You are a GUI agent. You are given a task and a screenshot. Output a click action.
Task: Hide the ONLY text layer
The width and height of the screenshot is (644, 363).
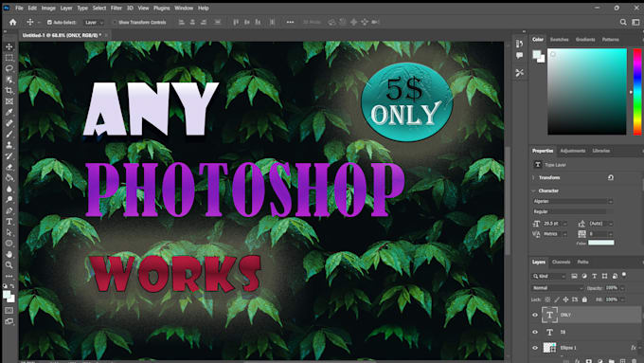point(535,315)
